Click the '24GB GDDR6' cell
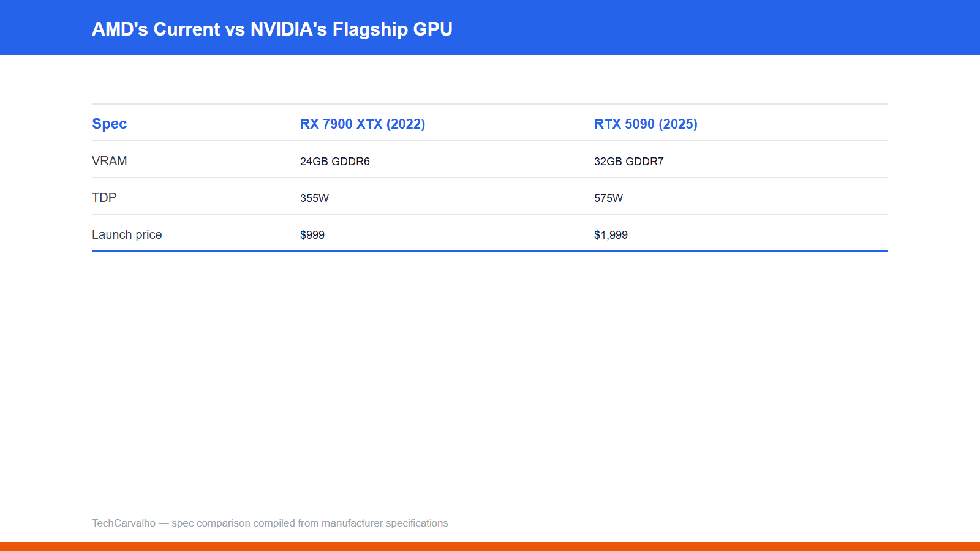The height and width of the screenshot is (551, 980). coord(335,162)
